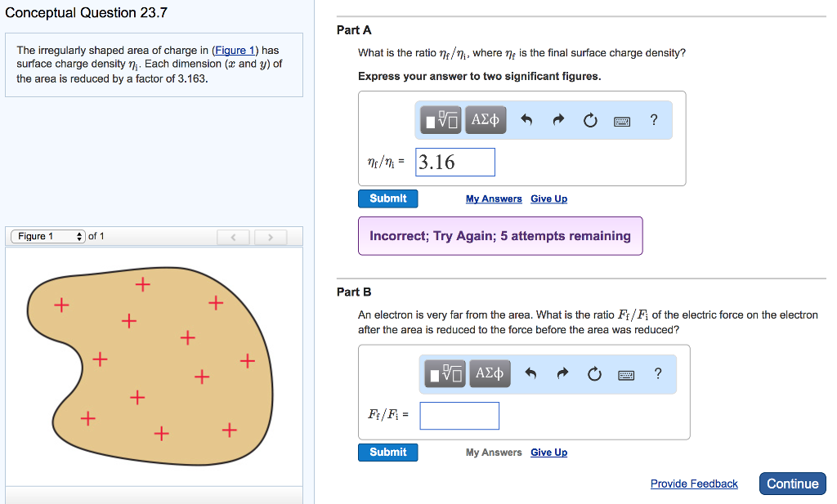Submit the Part A answer

(387, 198)
